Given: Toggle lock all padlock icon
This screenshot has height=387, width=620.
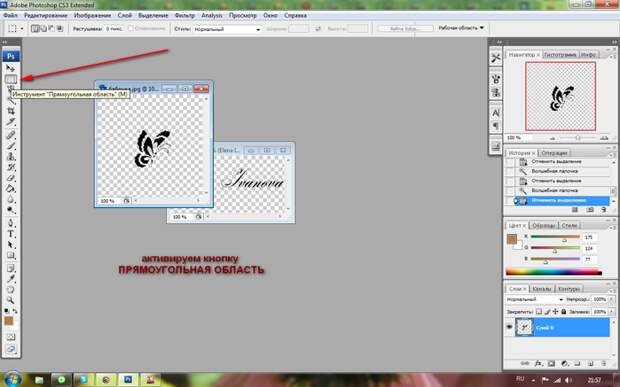Looking at the screenshot, I should coord(564,311).
